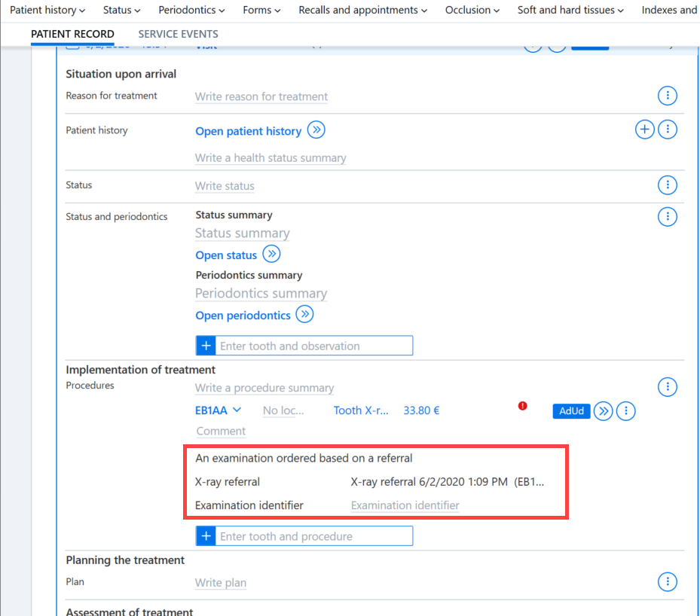This screenshot has width=700, height=616.
Task: Click arrow icon next to Open periodontics
Action: (x=305, y=314)
